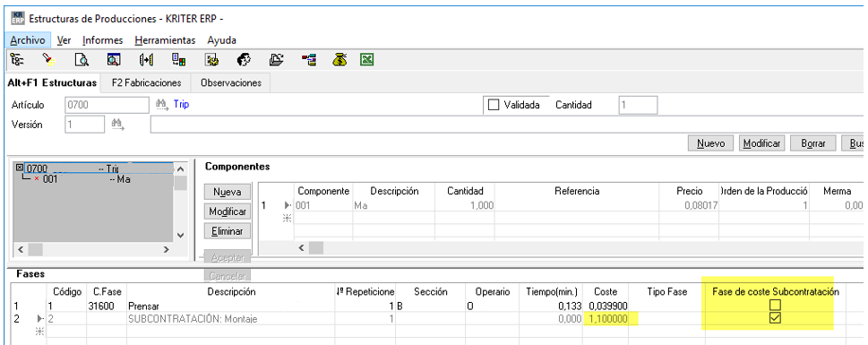Click Eliminar component button
Image resolution: width=868 pixels, height=345 pixels.
pos(227,231)
